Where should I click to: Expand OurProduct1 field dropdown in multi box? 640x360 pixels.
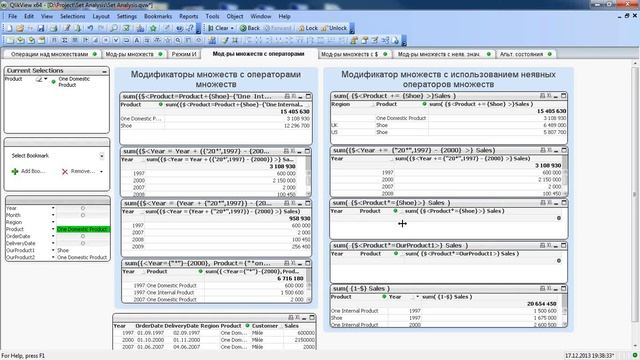pos(53,250)
